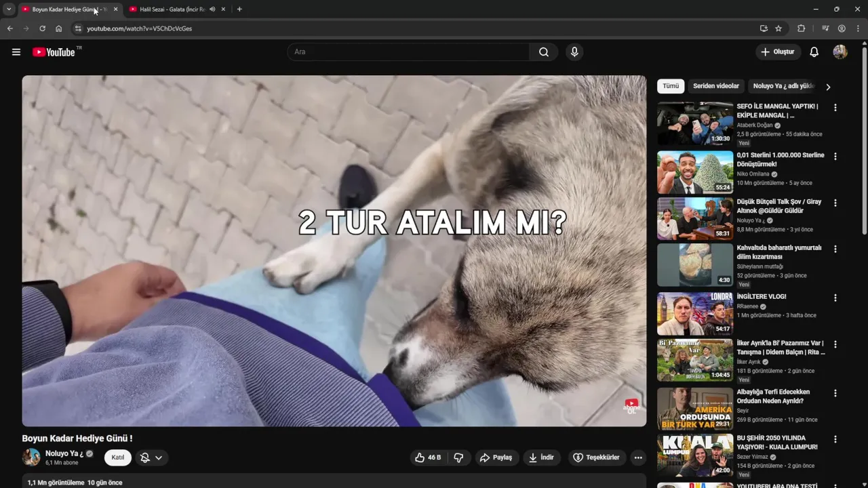Switch to Boyun Kadar Hediye Günü tab

(x=70, y=9)
